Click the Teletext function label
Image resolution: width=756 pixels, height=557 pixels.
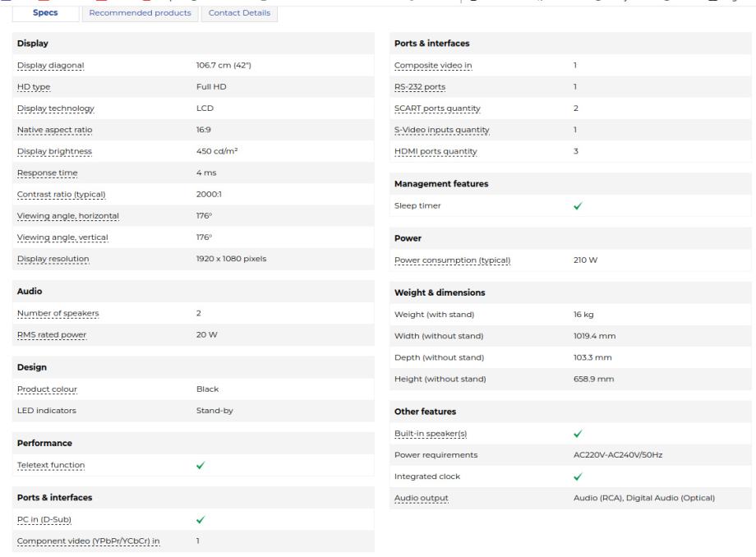[51, 465]
